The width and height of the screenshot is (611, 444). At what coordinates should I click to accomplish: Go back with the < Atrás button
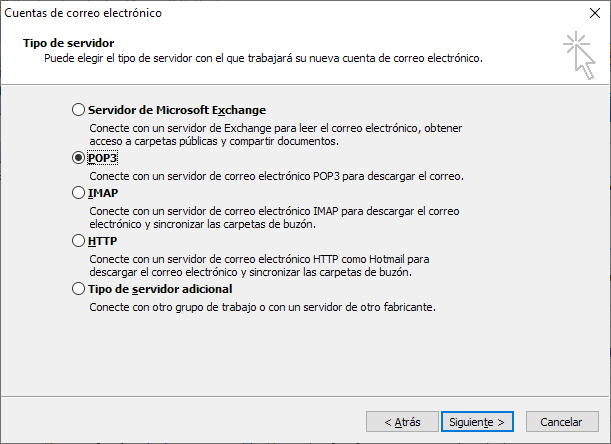pyautogui.click(x=402, y=422)
